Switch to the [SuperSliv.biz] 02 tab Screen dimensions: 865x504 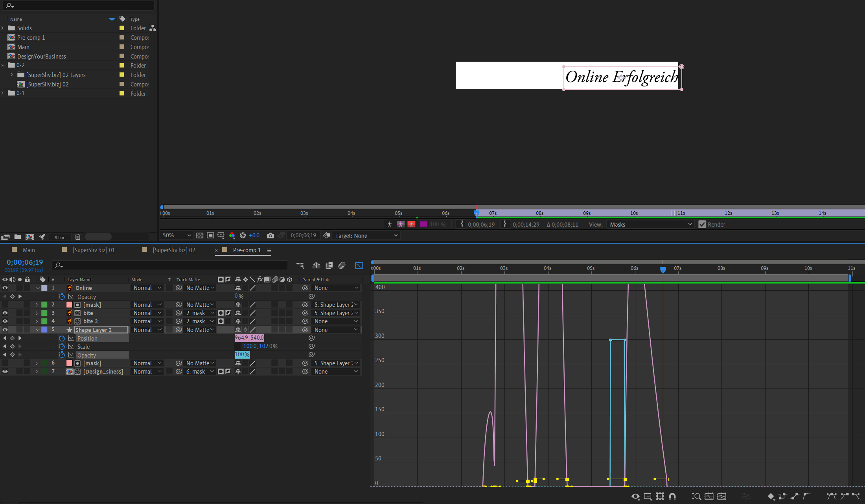(x=173, y=250)
